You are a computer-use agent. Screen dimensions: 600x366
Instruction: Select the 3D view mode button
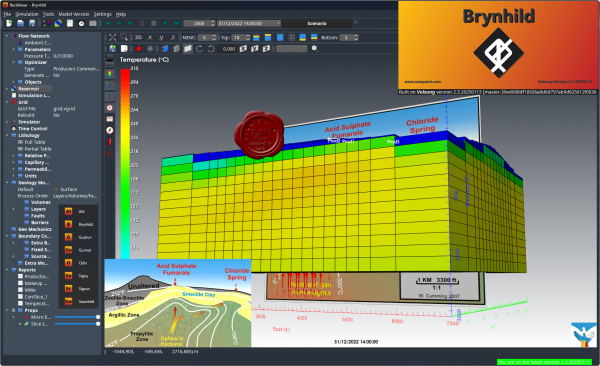pyautogui.click(x=138, y=38)
